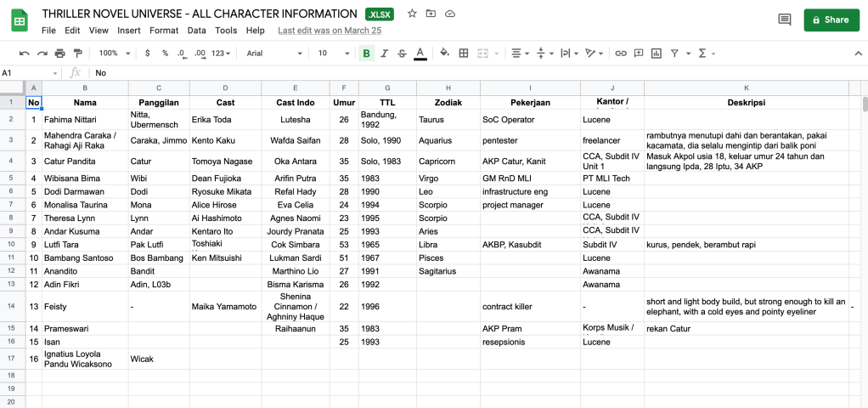Insert a chart using the chart icon
The image size is (868, 408).
pyautogui.click(x=657, y=53)
